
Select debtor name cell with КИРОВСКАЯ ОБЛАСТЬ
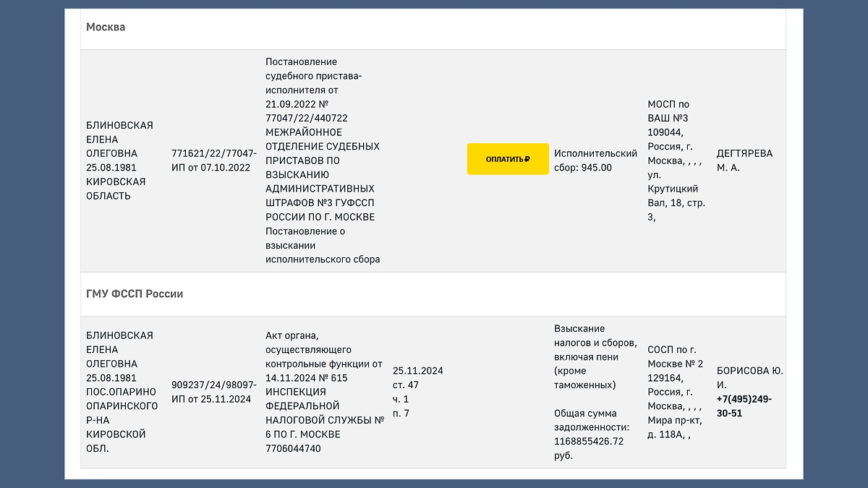(120, 160)
